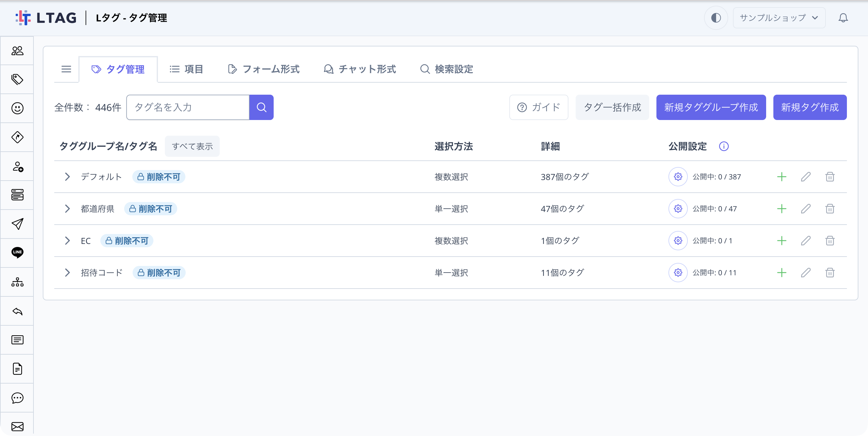Toggle the dark mode theme switch
The height and width of the screenshot is (436, 868).
(716, 17)
